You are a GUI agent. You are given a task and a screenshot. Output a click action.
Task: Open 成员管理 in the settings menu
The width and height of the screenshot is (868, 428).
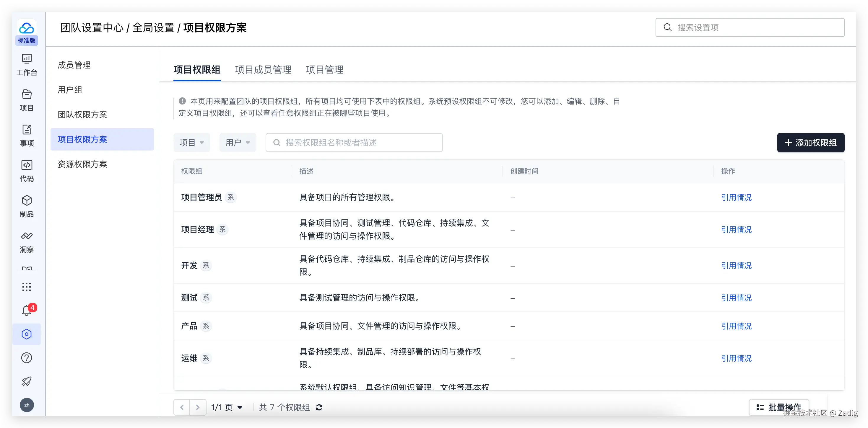click(x=102, y=65)
